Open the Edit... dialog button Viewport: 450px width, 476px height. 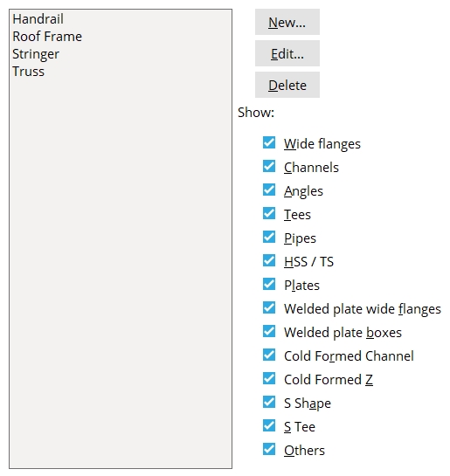click(x=287, y=53)
